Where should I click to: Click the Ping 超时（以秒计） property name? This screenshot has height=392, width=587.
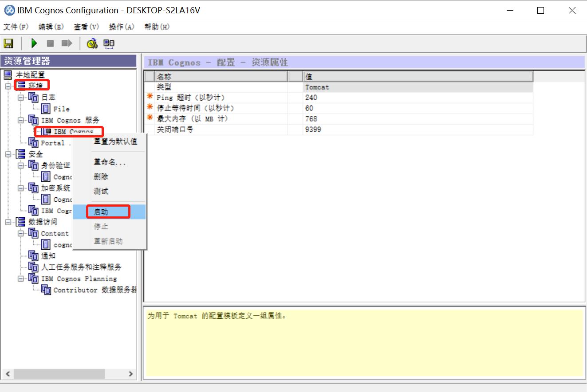pos(191,98)
